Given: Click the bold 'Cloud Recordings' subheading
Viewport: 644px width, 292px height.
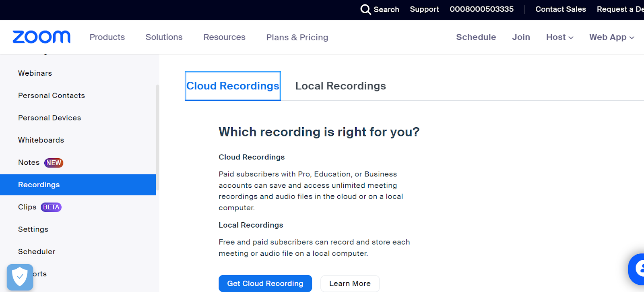Looking at the screenshot, I should tap(252, 157).
